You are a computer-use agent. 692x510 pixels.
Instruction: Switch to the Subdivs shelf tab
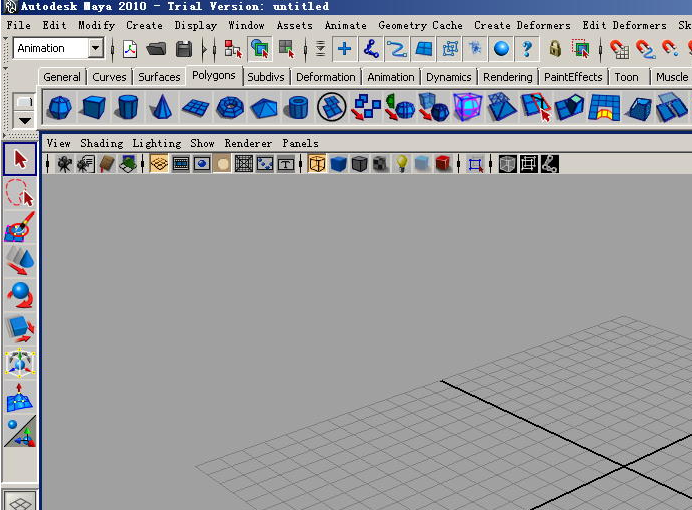266,77
